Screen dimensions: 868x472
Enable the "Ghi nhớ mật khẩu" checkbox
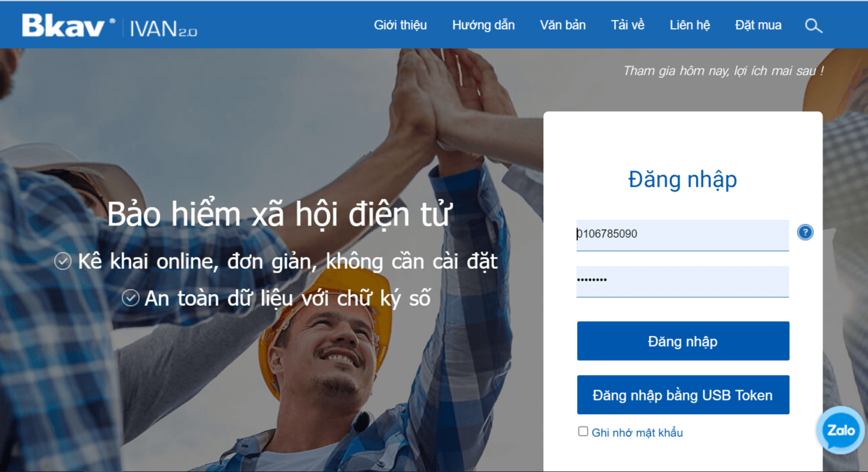click(583, 432)
